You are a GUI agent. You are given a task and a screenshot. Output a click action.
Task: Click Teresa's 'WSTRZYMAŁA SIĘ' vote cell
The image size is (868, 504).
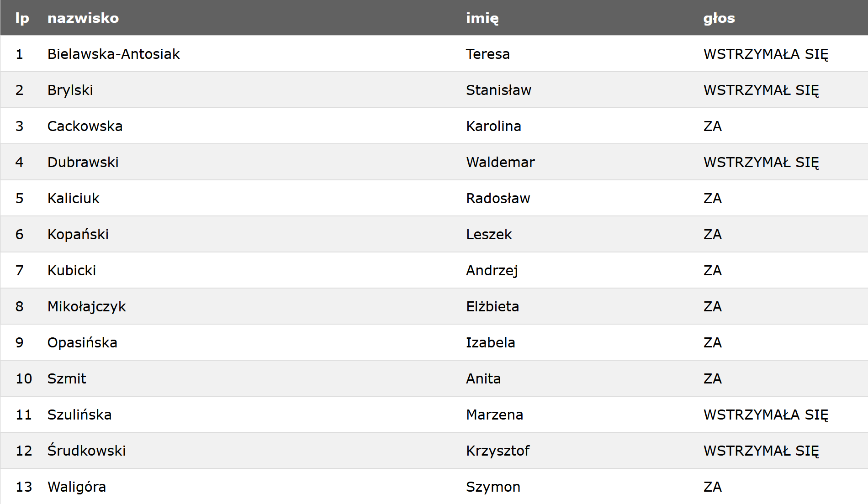(x=766, y=54)
